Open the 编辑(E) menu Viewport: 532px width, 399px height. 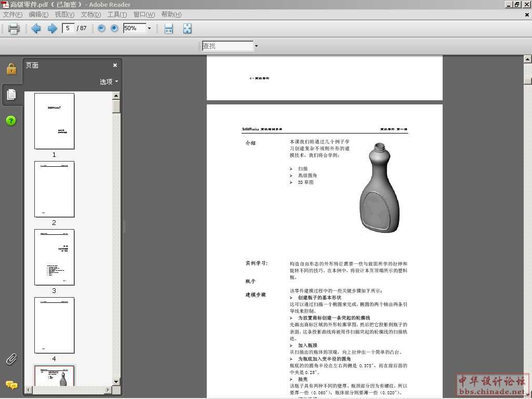pyautogui.click(x=38, y=14)
